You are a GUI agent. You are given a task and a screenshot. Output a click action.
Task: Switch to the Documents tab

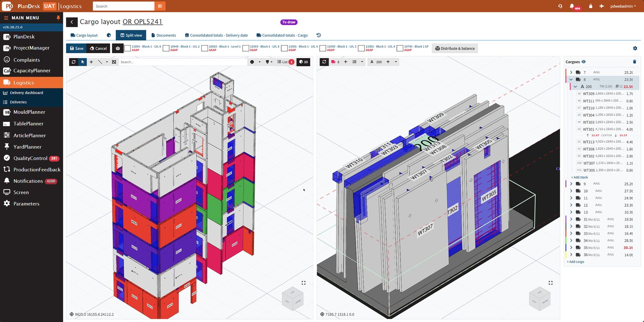[163, 35]
